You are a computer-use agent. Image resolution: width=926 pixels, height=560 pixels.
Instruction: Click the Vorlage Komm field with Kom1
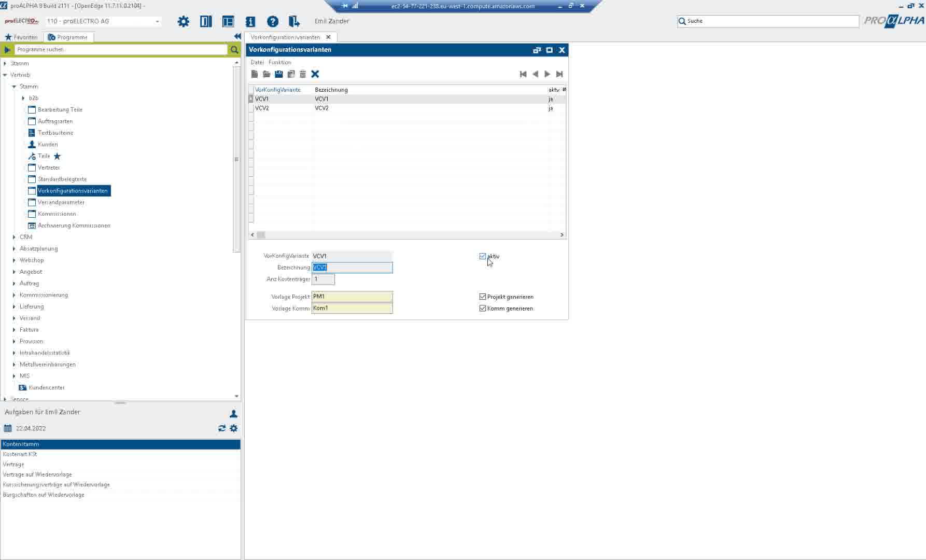pos(352,308)
